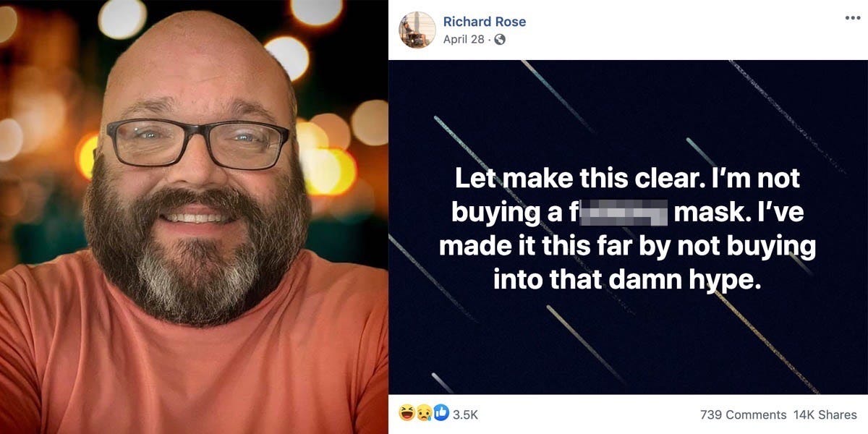Click the bearded man's portrait photo
Screen dimensions: 868x434
point(194,217)
